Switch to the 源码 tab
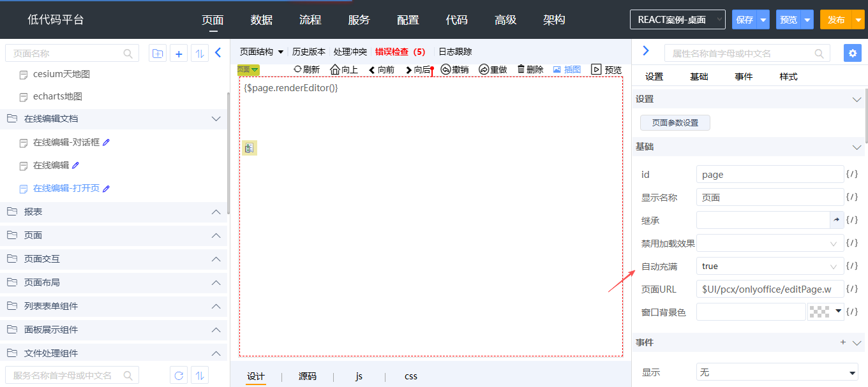Viewport: 868px width, 387px height. 308,376
